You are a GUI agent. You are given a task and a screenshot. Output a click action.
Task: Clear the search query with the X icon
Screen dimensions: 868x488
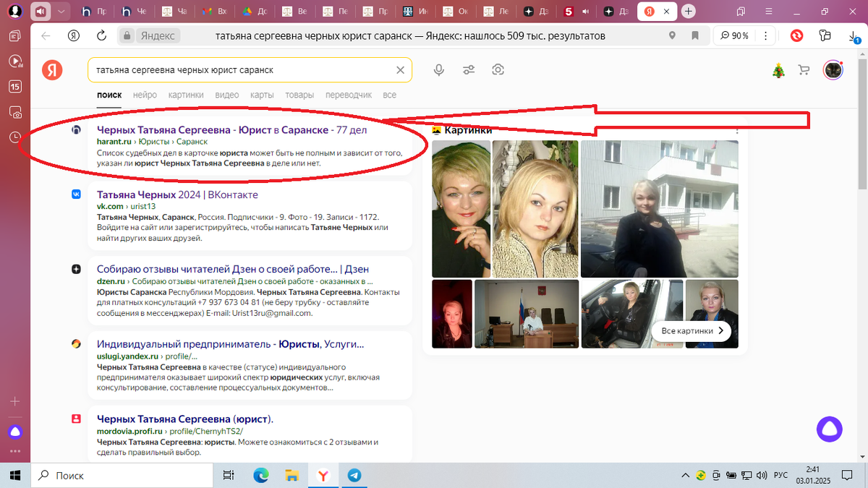click(x=400, y=70)
